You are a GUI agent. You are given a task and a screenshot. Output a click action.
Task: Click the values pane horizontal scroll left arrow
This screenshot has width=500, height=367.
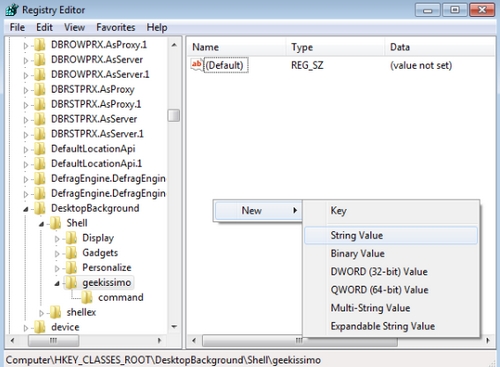194,340
